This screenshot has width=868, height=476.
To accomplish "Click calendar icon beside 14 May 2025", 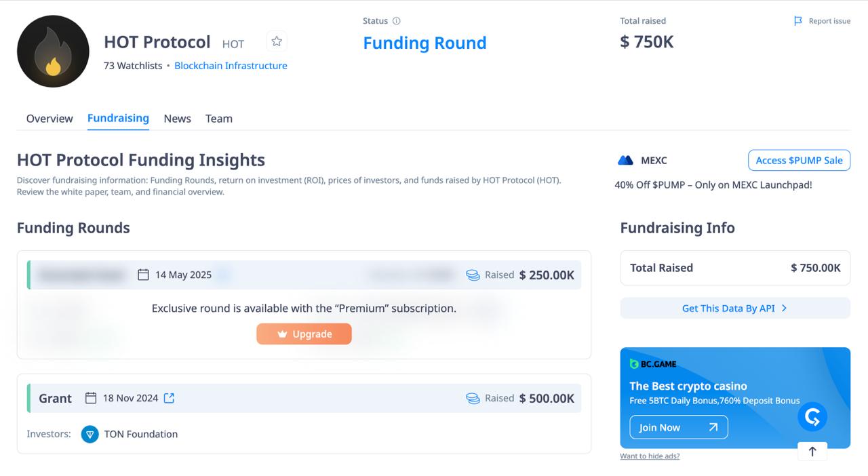I will 143,275.
